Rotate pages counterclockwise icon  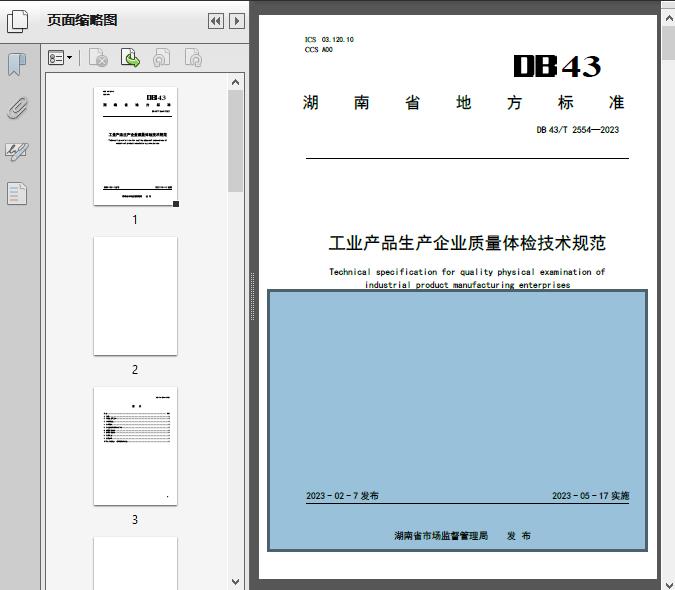coord(162,58)
